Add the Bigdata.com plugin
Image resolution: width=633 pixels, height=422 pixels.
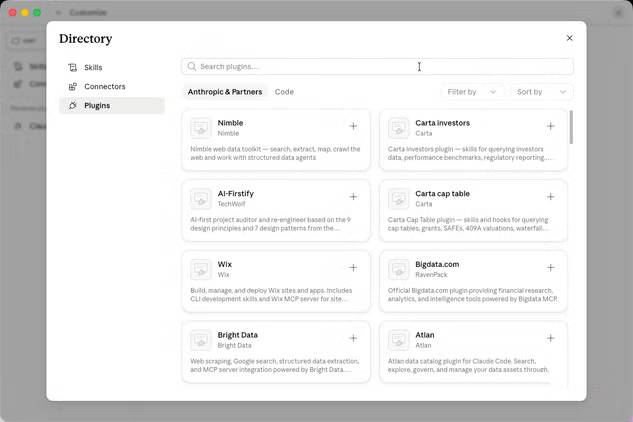pos(551,268)
